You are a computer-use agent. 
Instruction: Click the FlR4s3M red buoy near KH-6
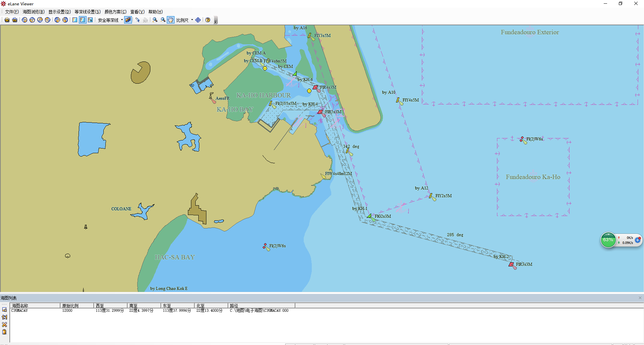(x=316, y=88)
